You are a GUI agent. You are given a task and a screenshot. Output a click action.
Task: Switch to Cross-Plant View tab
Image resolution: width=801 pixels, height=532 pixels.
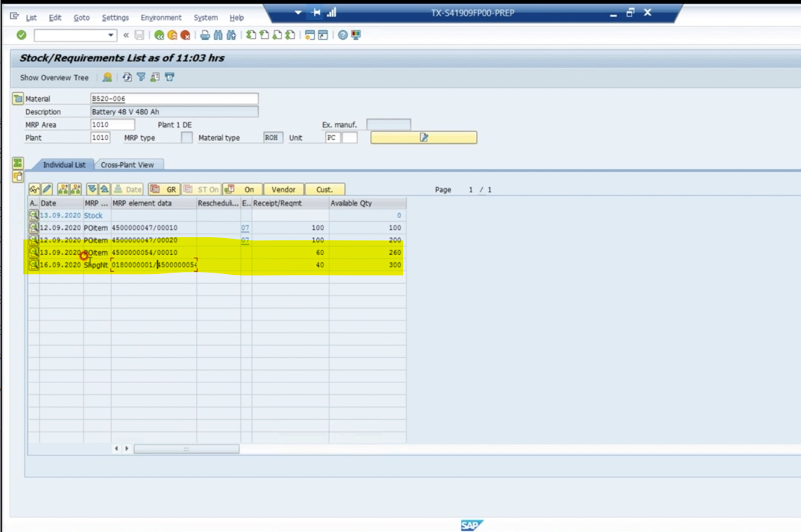coord(127,164)
